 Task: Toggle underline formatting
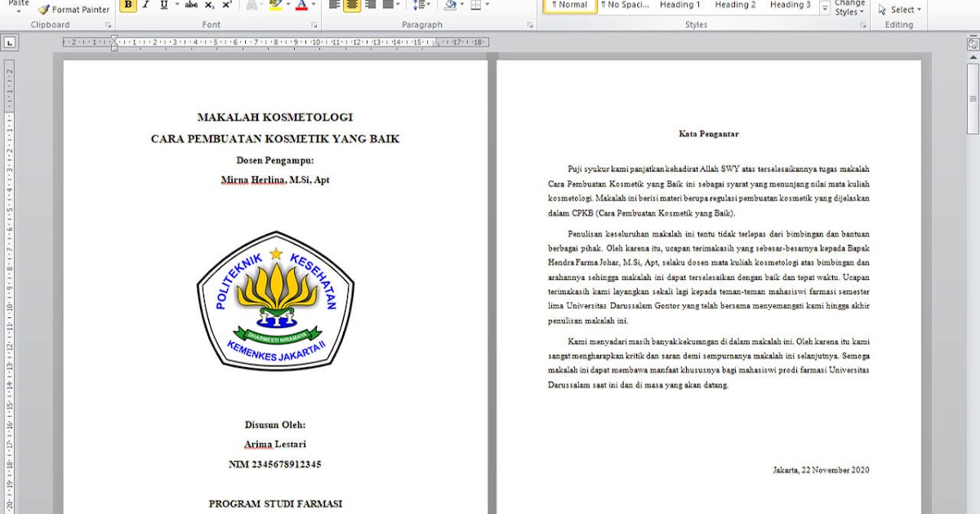(x=164, y=5)
